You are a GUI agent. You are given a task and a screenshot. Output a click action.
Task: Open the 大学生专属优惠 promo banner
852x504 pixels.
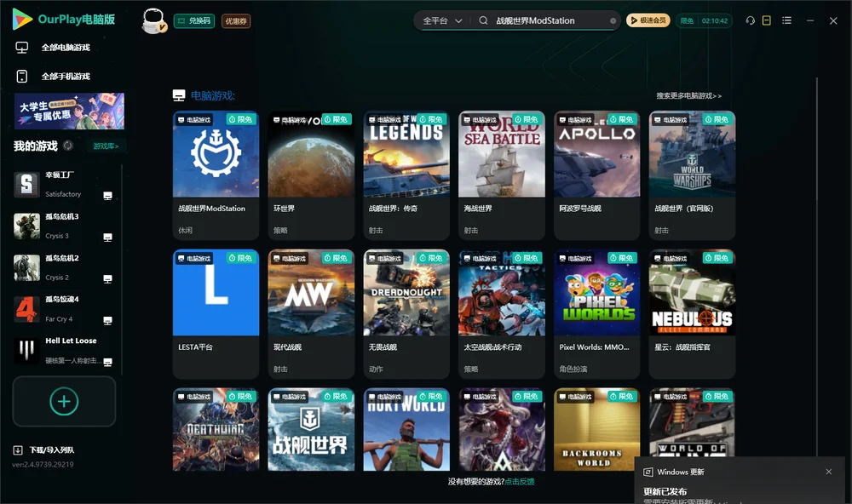(x=70, y=111)
